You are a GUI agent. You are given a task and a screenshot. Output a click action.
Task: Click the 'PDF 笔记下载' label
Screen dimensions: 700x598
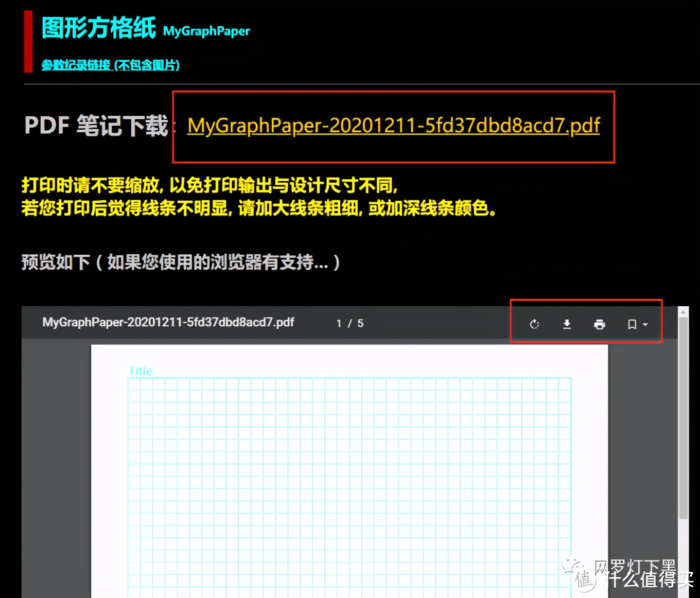(x=96, y=126)
